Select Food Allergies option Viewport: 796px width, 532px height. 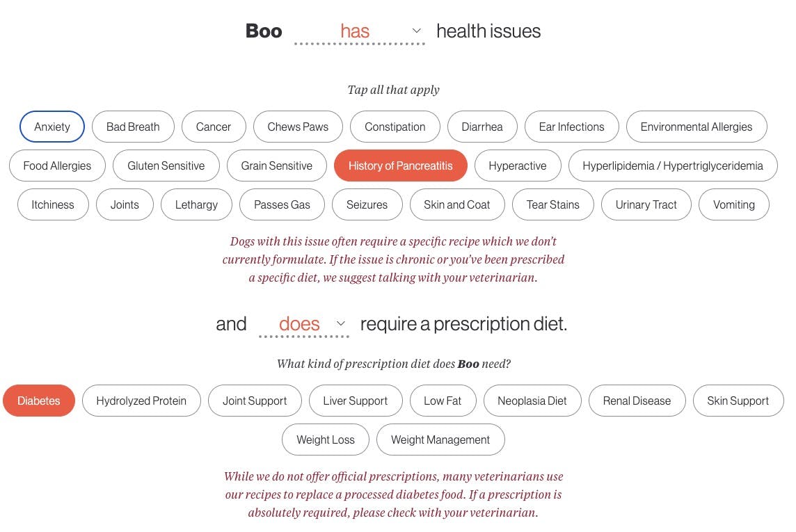point(57,166)
